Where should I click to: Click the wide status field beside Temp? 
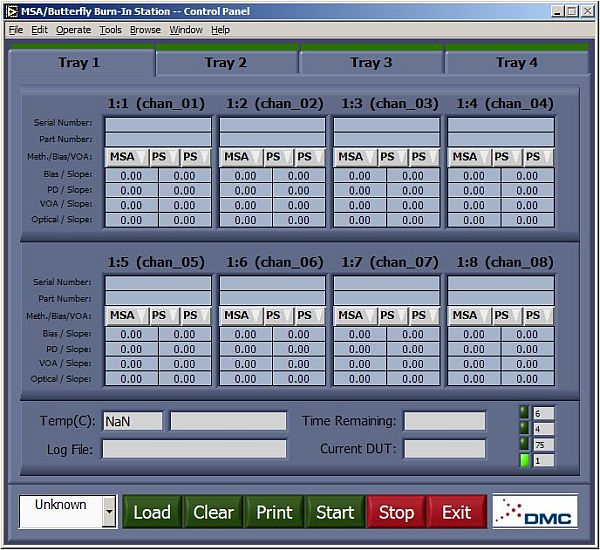point(228,421)
